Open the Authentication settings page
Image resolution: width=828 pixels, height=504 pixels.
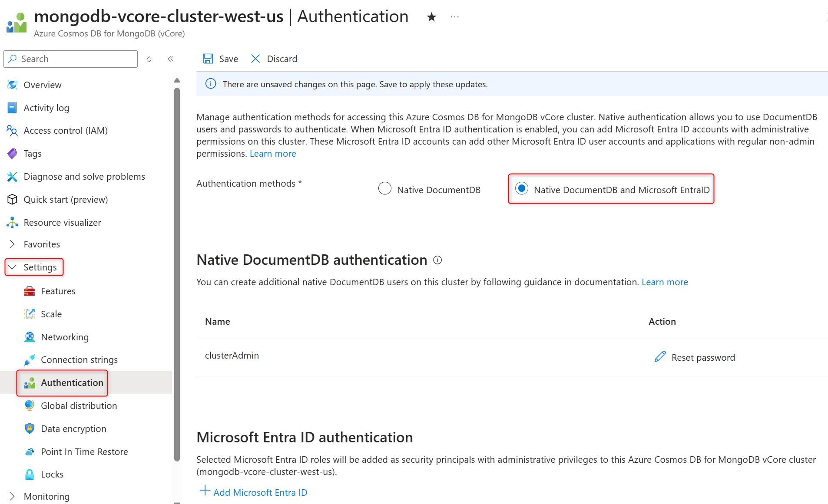tap(72, 382)
